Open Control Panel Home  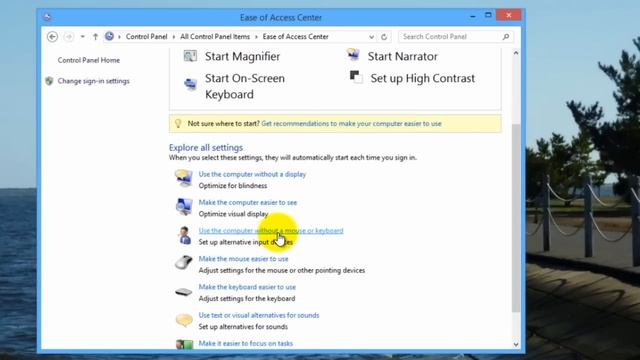[x=89, y=60]
